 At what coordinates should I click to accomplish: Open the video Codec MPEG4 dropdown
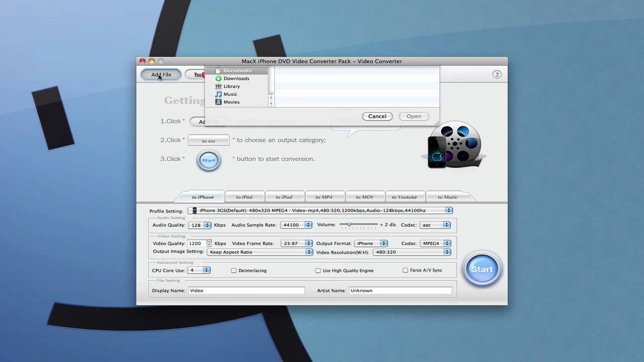point(435,243)
